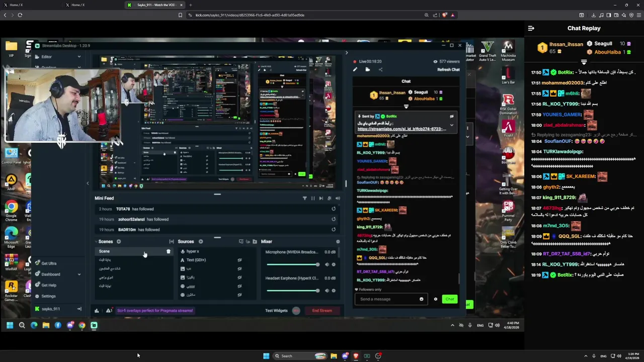This screenshot has width=644, height=362.
Task: Select the hyper x source
Action: click(193, 251)
